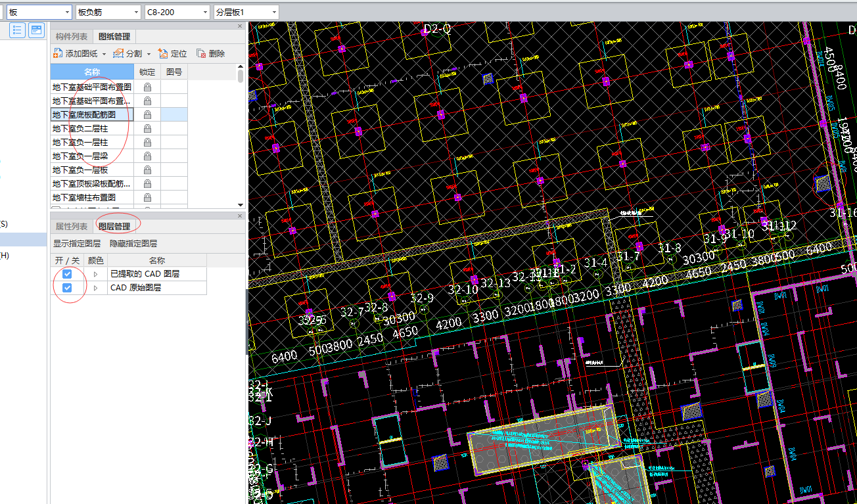
Task: Click axis label 31-4 in the drawing
Action: coord(595,263)
